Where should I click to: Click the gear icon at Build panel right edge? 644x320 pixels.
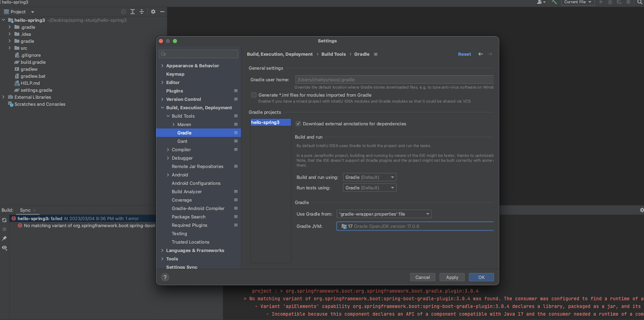[x=642, y=210]
